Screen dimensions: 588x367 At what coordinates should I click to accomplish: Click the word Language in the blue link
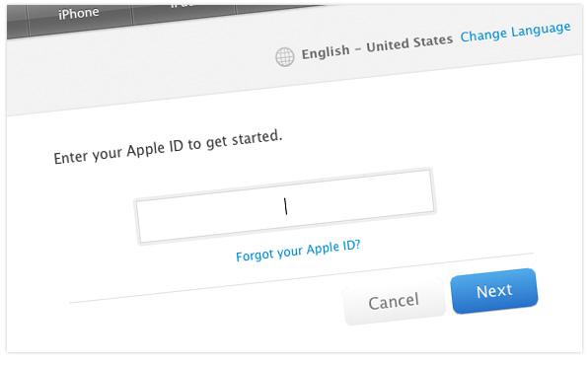pyautogui.click(x=541, y=30)
